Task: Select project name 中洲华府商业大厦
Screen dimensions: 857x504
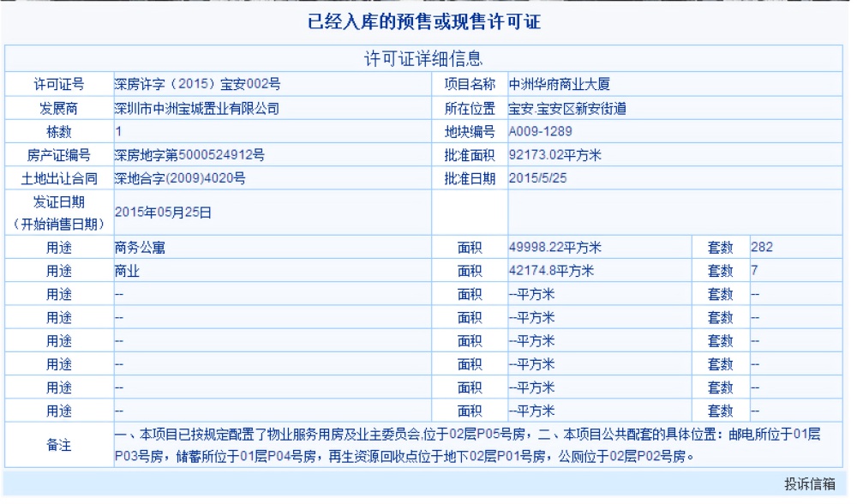Action: click(559, 84)
